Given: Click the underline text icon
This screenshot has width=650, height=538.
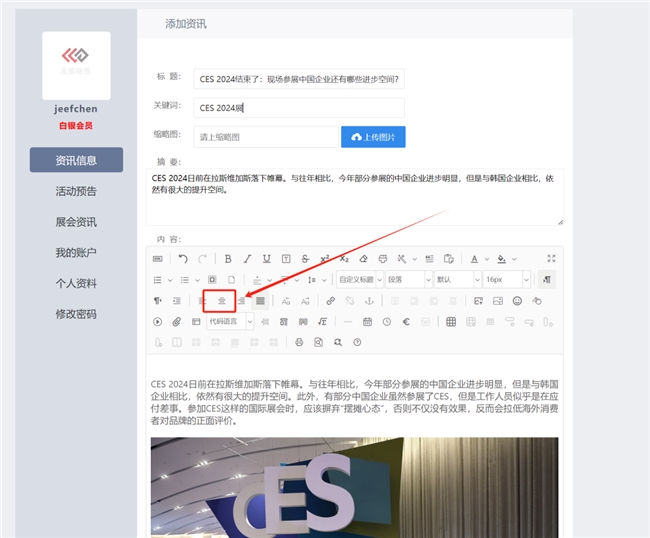Looking at the screenshot, I should pyautogui.click(x=267, y=258).
